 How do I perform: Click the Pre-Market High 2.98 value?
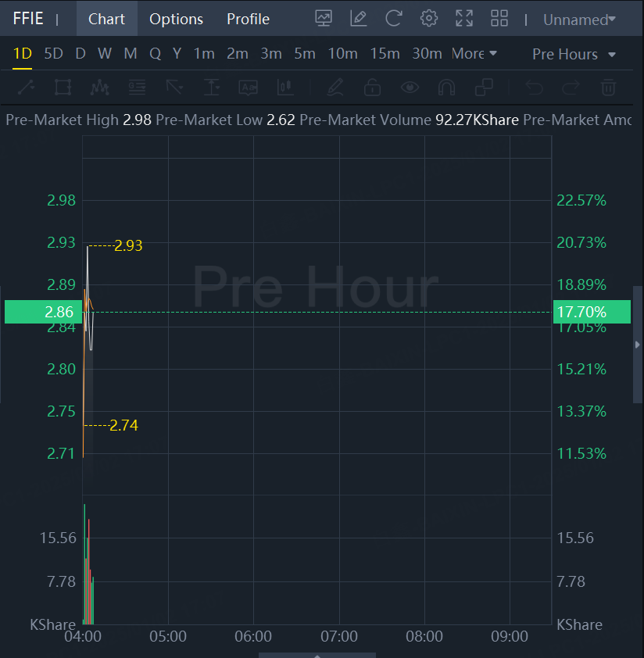(137, 120)
